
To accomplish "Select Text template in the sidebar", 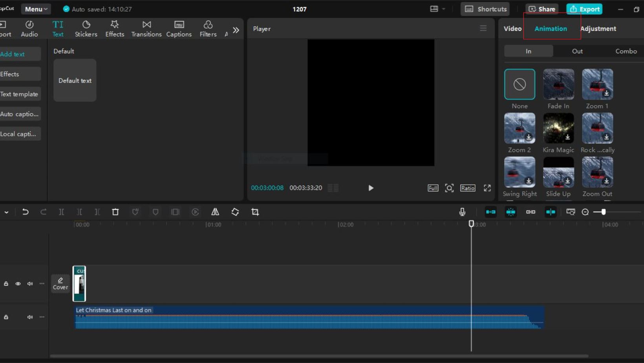I will (x=20, y=94).
